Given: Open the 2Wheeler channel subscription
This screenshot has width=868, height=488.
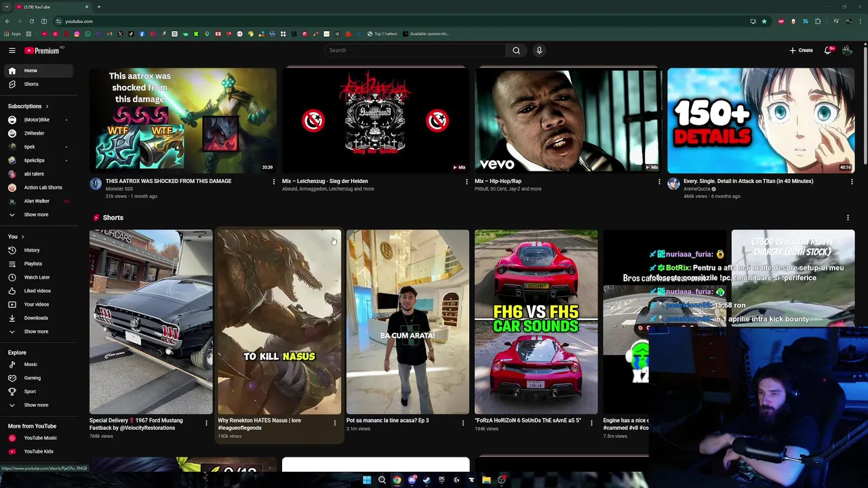Looking at the screenshot, I should click(x=39, y=134).
